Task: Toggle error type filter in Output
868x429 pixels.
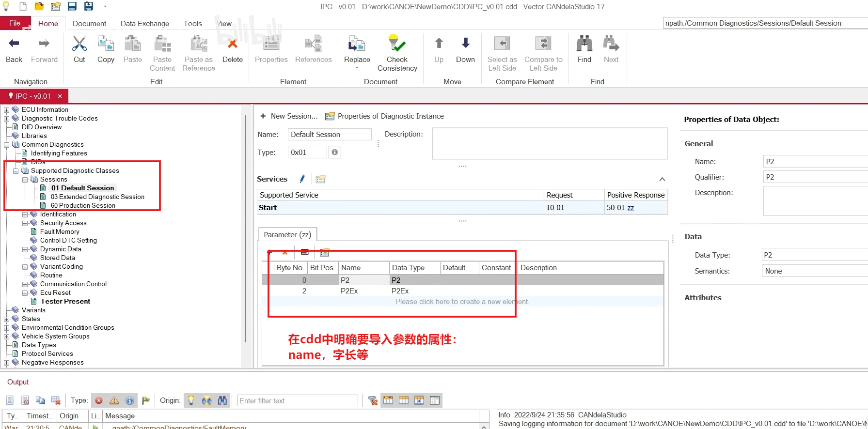Action: click(99, 400)
